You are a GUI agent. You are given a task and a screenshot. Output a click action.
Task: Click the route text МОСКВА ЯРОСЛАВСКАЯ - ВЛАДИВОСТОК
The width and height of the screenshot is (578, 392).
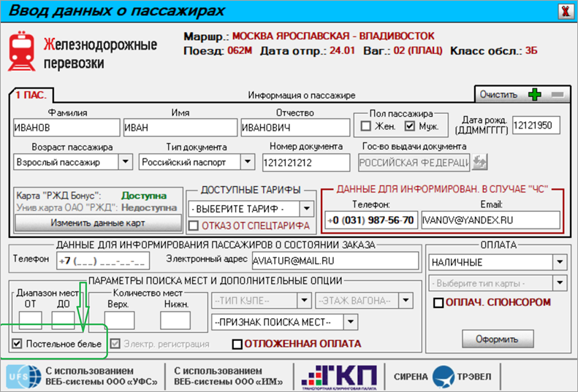(x=333, y=36)
